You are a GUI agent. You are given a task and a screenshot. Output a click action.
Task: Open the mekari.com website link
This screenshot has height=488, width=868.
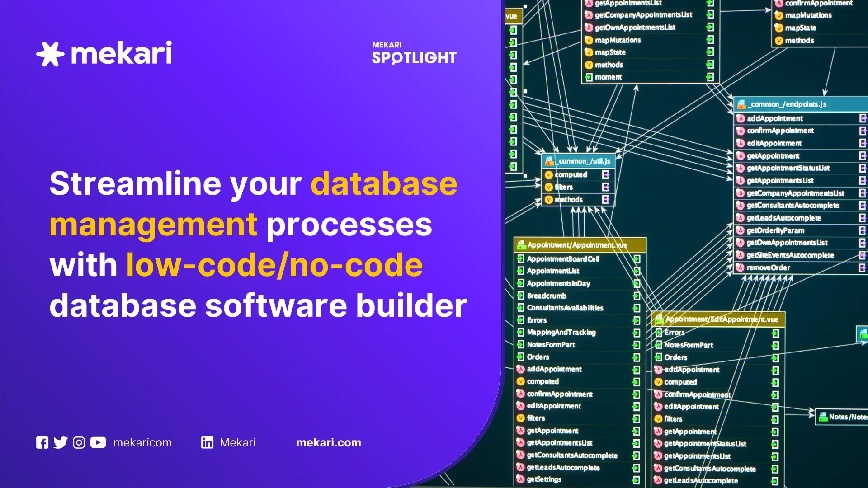[329, 443]
